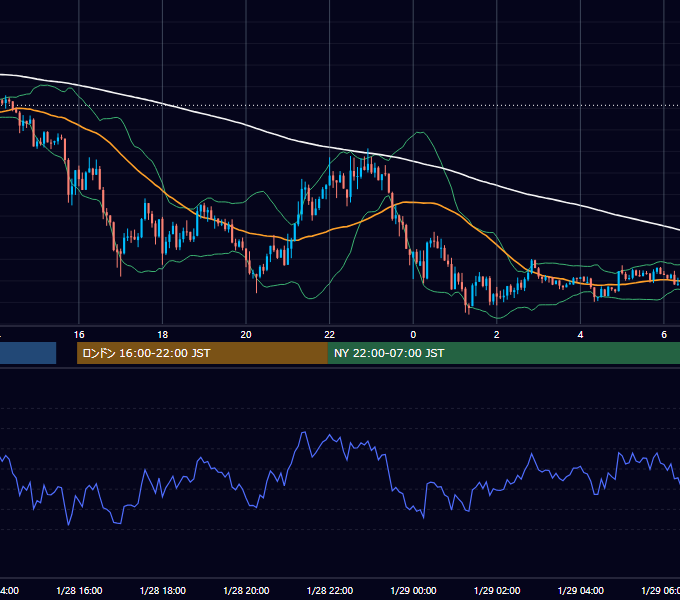680x600 pixels.
Task: Click the "20" hour label on upper axis
Action: tap(246, 335)
